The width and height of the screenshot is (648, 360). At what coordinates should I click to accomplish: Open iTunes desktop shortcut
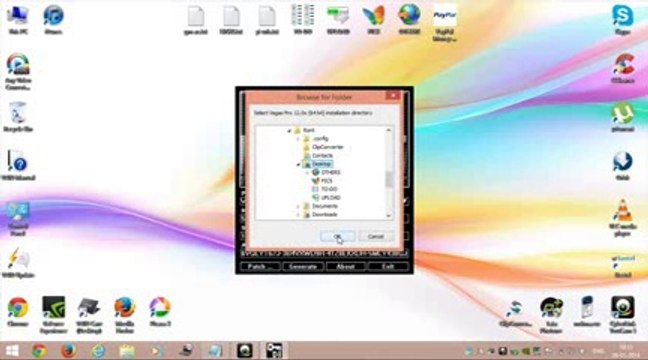[x=53, y=19]
